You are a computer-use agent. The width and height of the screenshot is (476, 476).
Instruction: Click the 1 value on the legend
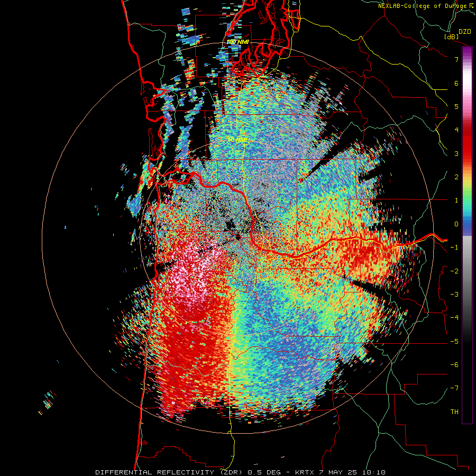pyautogui.click(x=456, y=200)
